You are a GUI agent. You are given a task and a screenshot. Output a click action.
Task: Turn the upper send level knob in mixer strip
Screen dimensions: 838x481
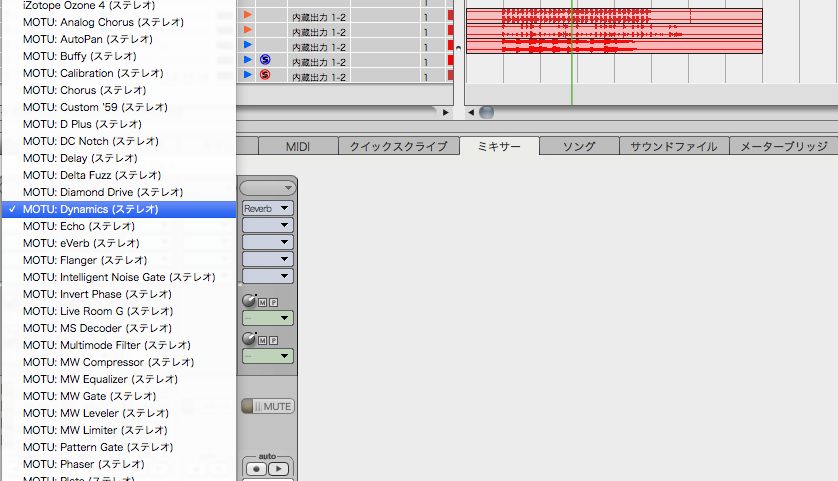[249, 300]
